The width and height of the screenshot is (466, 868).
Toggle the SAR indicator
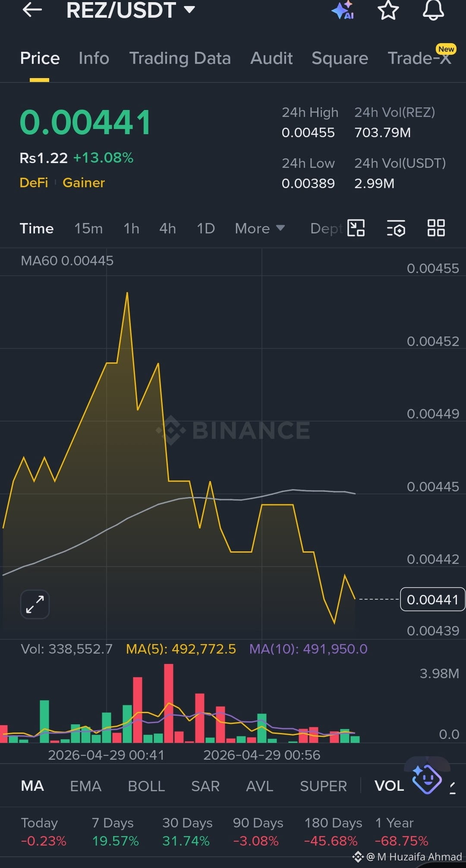click(205, 786)
